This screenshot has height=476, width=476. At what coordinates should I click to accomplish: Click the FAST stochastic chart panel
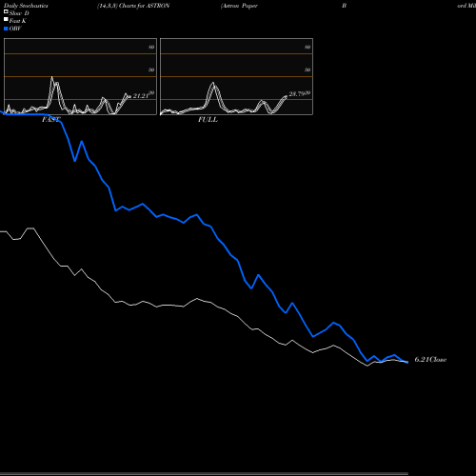coord(80,76)
